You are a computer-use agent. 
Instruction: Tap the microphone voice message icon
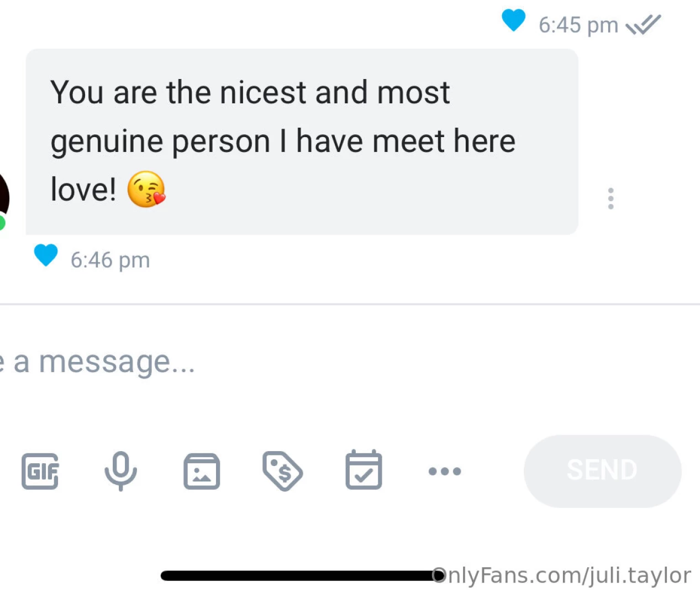pyautogui.click(x=120, y=471)
